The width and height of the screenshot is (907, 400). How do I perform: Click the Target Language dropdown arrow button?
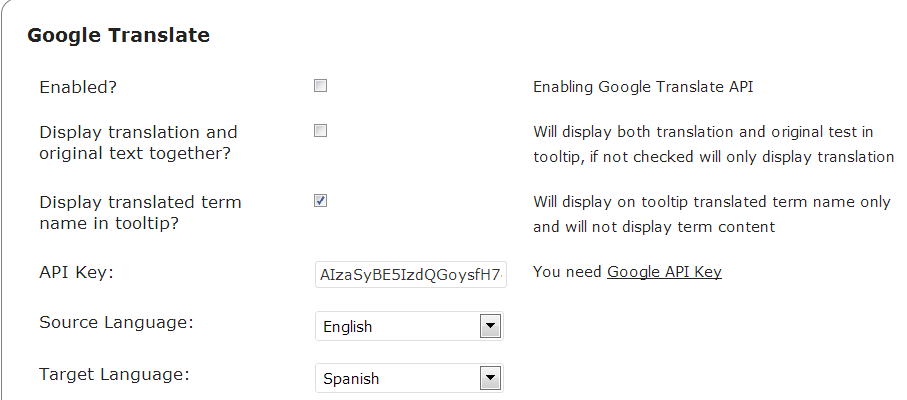(x=489, y=379)
